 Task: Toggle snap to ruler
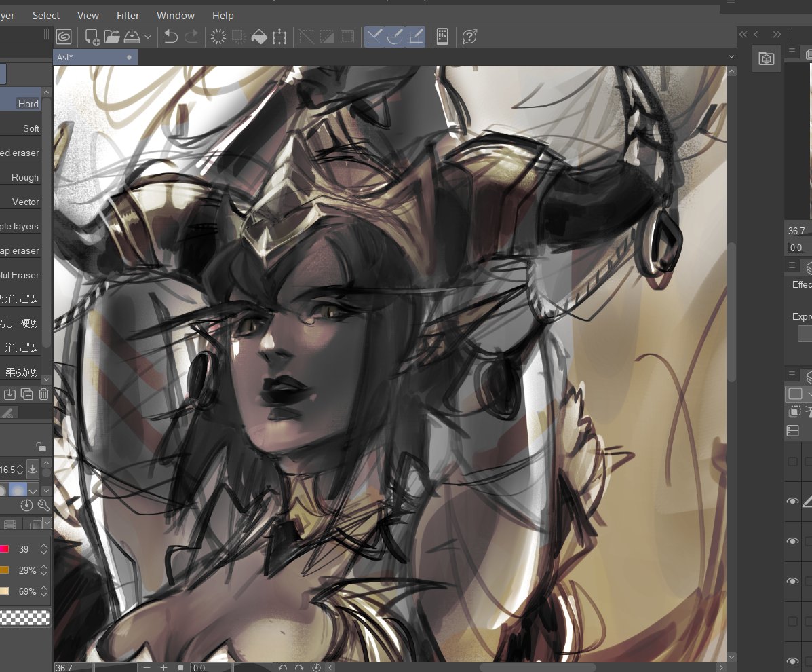(x=374, y=37)
